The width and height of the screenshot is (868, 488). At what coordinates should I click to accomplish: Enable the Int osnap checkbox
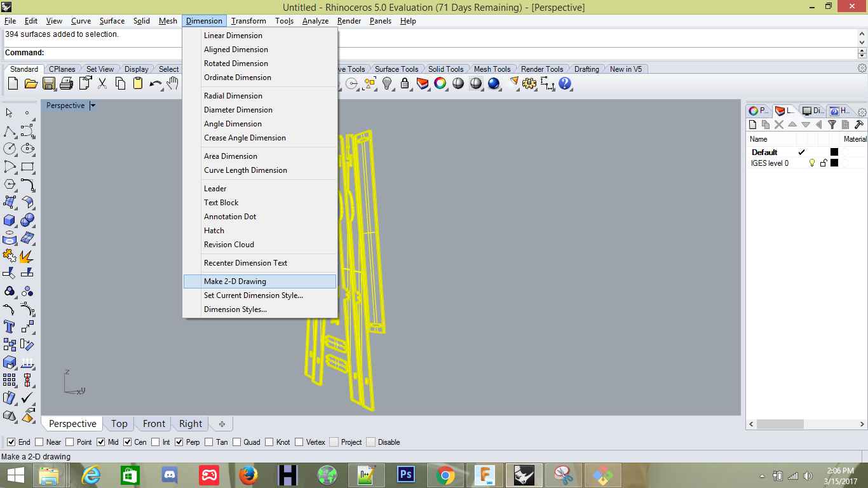click(x=155, y=442)
